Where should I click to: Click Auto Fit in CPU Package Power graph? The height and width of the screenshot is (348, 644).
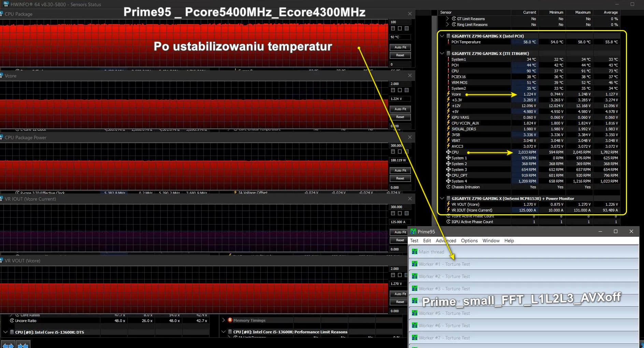[400, 171]
